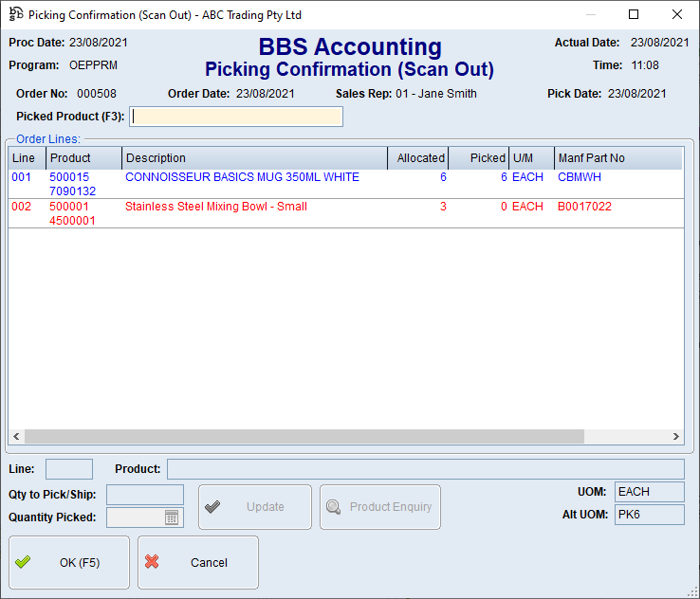Click the Allocated column header
Image resolution: width=700 pixels, height=599 pixels.
coord(418,158)
